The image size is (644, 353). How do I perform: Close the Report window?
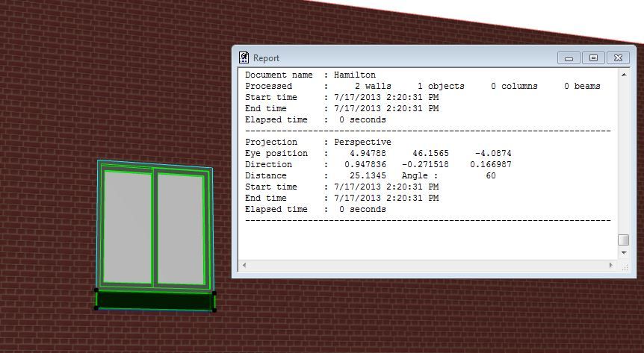618,58
